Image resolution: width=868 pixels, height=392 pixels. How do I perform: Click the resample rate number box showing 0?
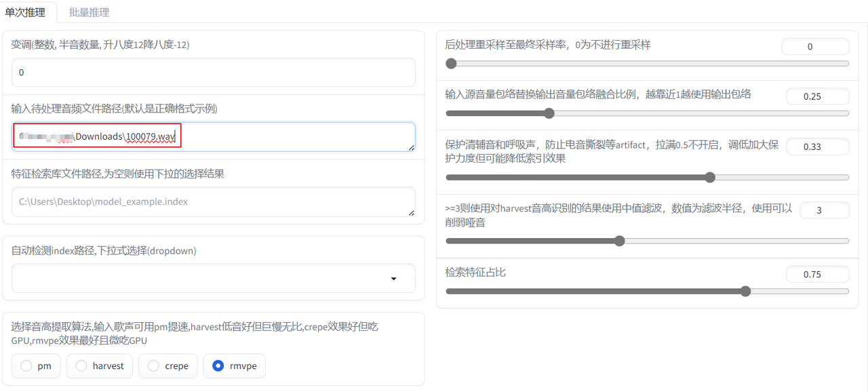tap(814, 47)
